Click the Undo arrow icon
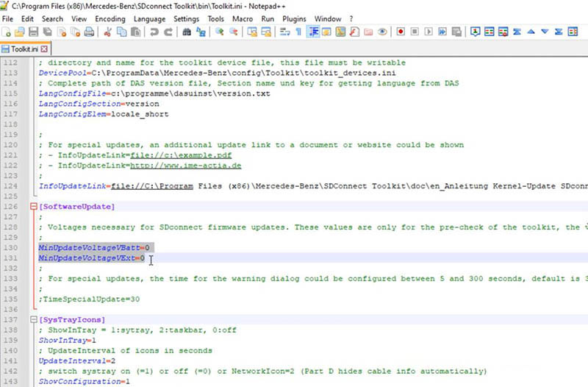 [154, 32]
